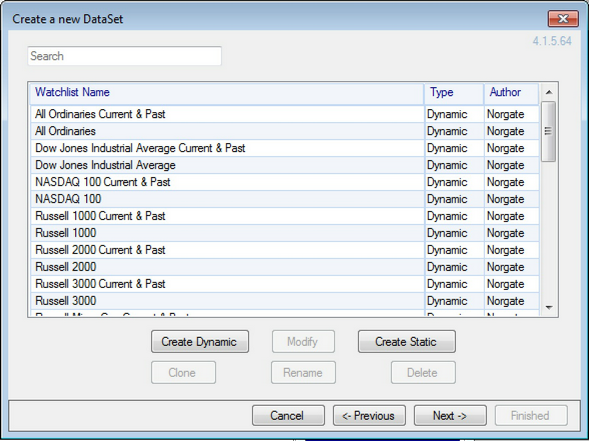Click the Search input field

pos(124,56)
